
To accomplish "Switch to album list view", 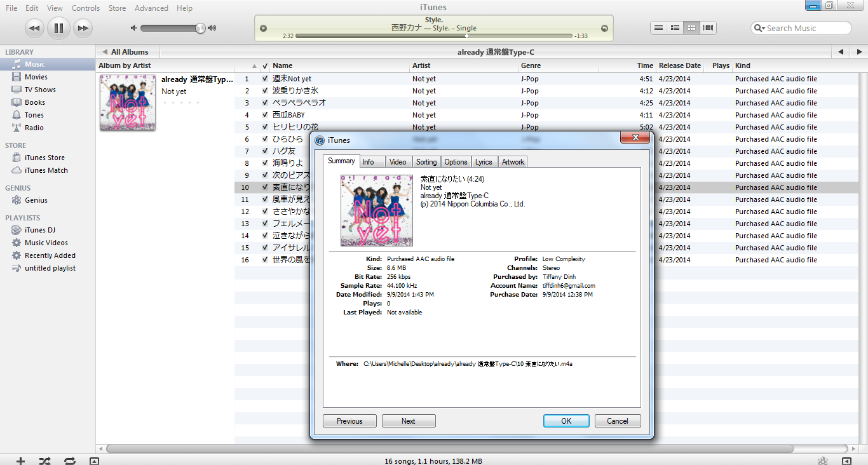I will click(675, 28).
